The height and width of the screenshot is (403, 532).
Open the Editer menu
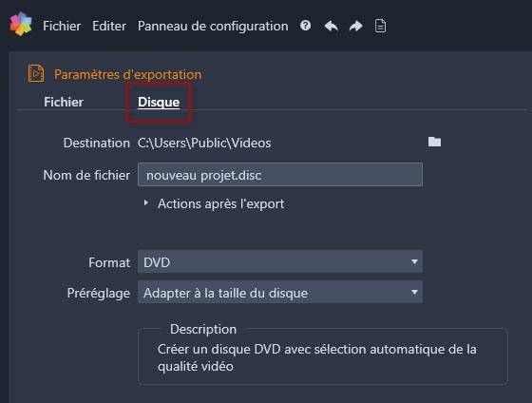109,27
